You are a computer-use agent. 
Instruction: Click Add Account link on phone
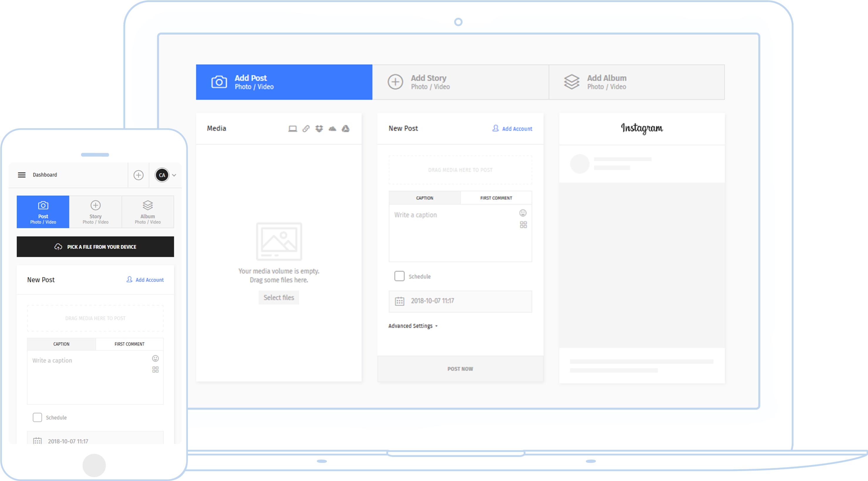tap(145, 280)
